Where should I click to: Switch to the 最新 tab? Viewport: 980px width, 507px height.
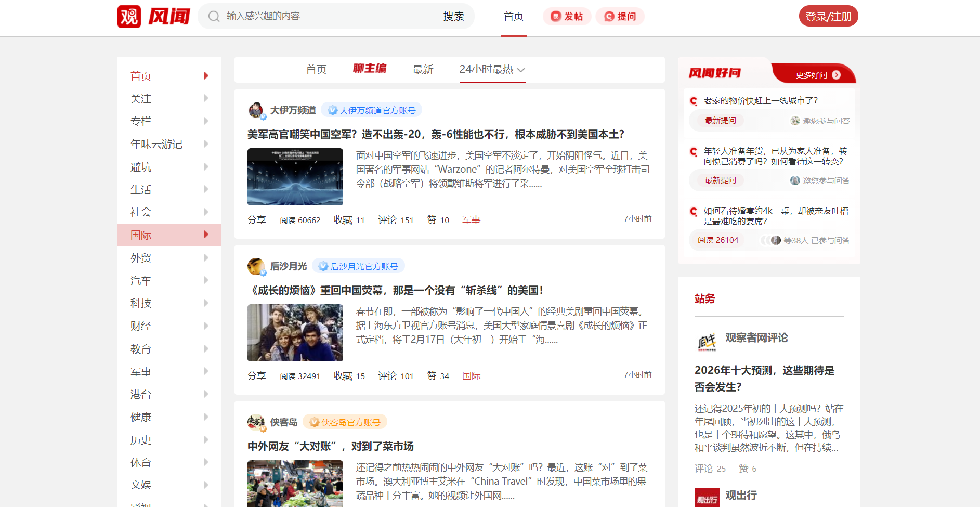tap(422, 69)
